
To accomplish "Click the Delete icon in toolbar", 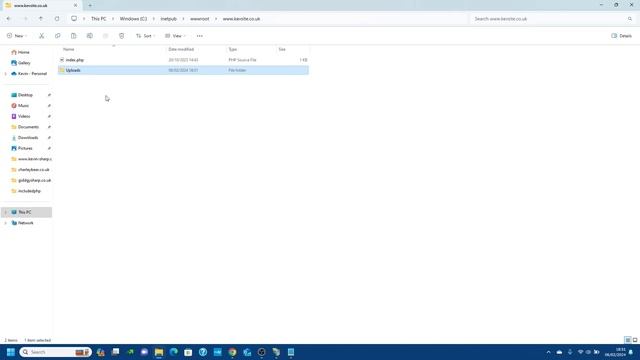I will pos(122,36).
